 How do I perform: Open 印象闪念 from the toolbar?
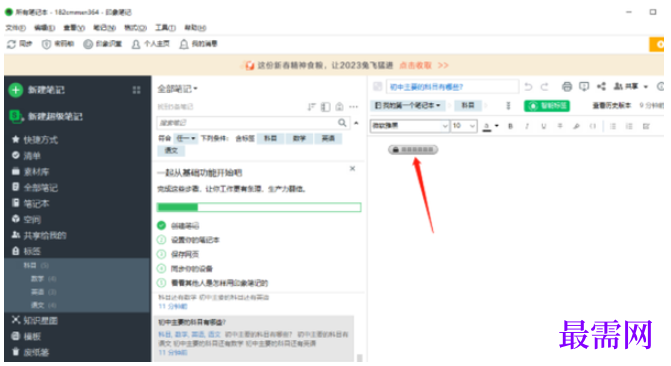click(x=103, y=44)
